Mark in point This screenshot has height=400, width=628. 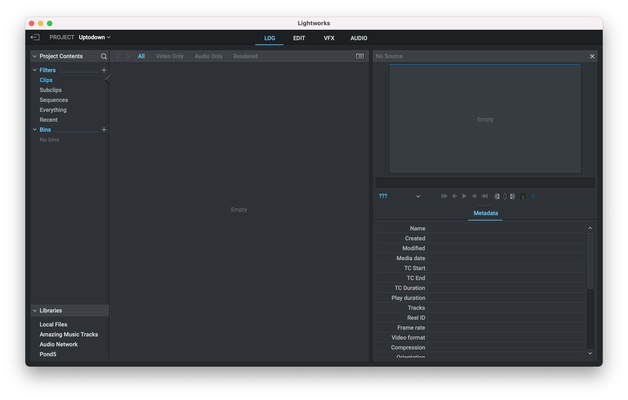tap(497, 196)
